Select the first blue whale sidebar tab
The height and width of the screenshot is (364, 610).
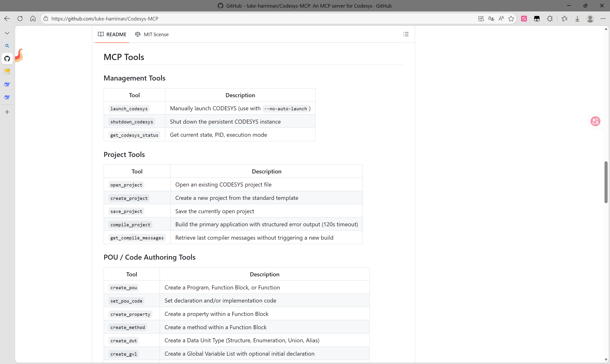[x=7, y=84]
